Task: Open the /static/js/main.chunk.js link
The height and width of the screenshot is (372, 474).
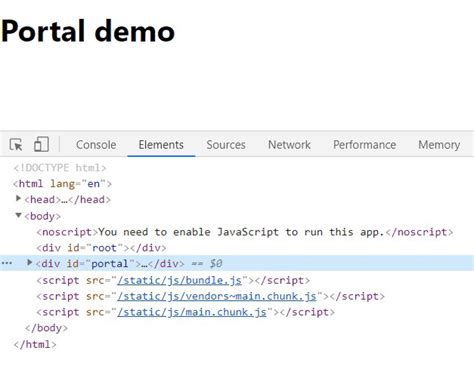Action: 192,312
